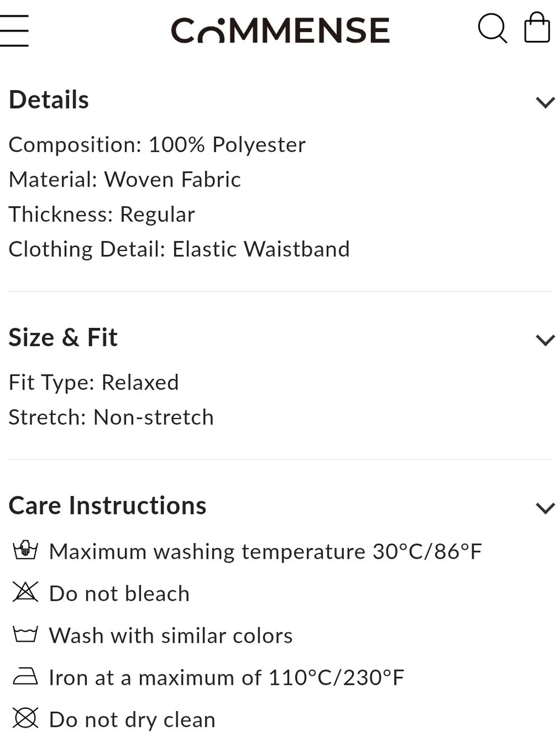Click the iron temperature icon
This screenshot has height=747, width=560.
coord(25,676)
